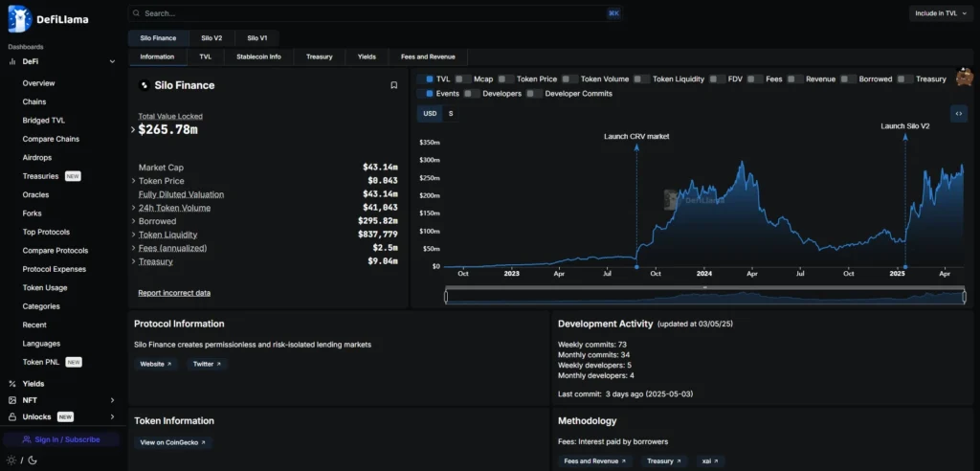980x471 pixels.
Task: Switch to dark mode moon icon
Action: tap(33, 460)
